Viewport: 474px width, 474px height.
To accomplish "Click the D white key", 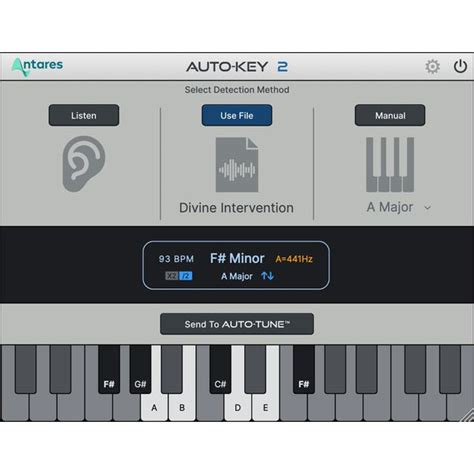I will coord(238,407).
